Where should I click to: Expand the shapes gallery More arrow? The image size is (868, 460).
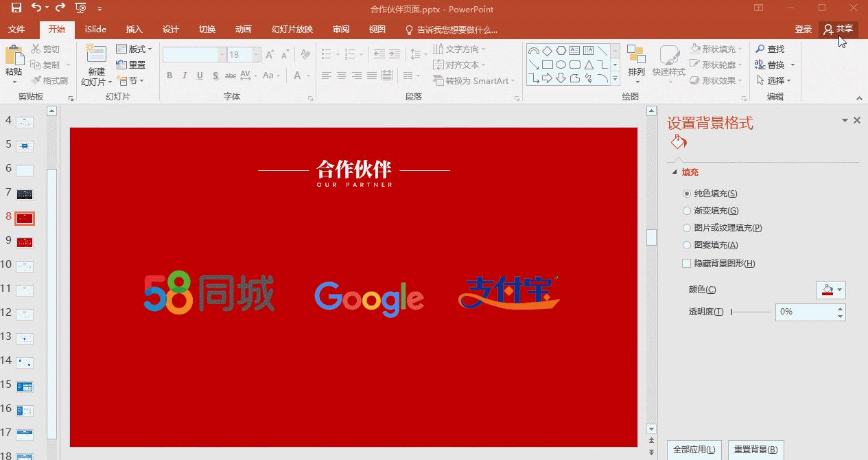point(615,80)
